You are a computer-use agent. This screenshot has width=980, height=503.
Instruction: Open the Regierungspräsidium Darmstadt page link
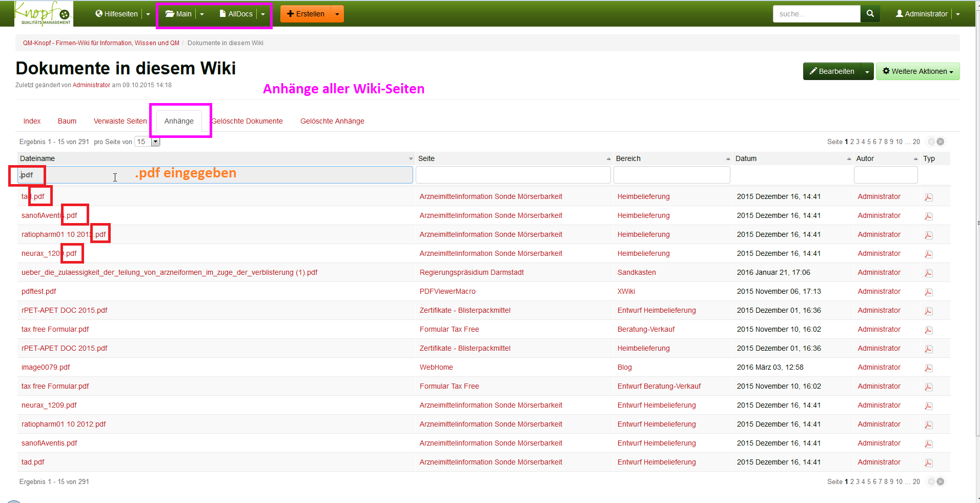pos(472,272)
